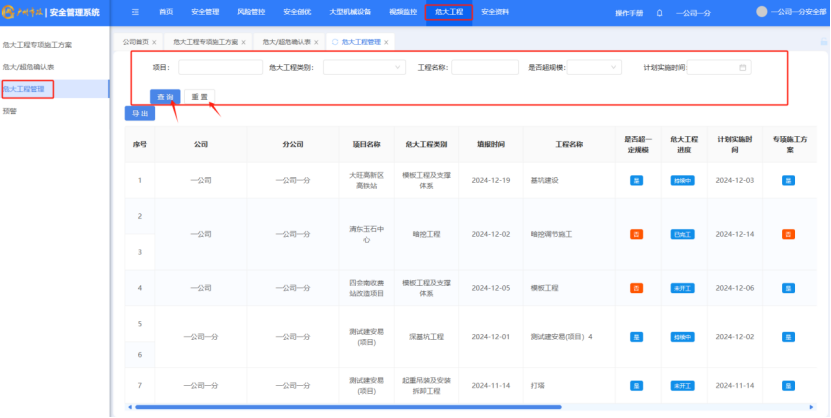Open the 视频监控 top menu
The image size is (831, 418).
400,12
